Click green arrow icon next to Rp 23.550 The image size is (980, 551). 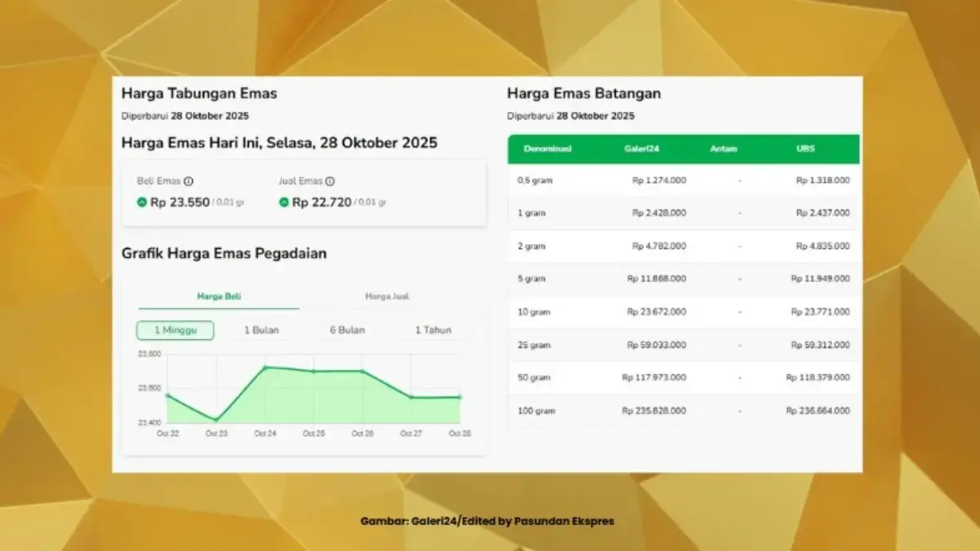(x=142, y=202)
